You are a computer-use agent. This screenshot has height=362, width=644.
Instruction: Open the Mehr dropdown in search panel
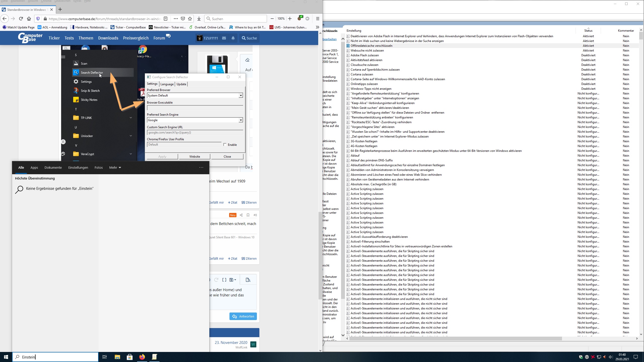click(115, 167)
